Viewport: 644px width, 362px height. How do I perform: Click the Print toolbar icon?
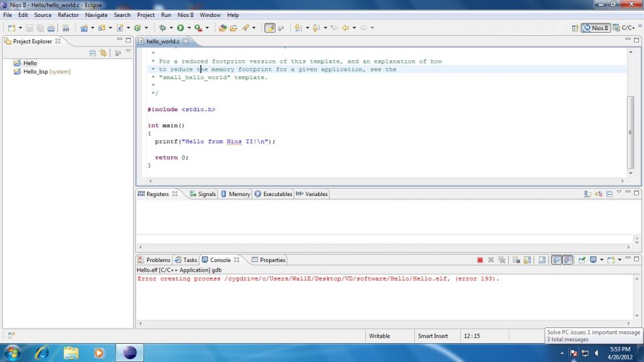pyautogui.click(x=51, y=28)
